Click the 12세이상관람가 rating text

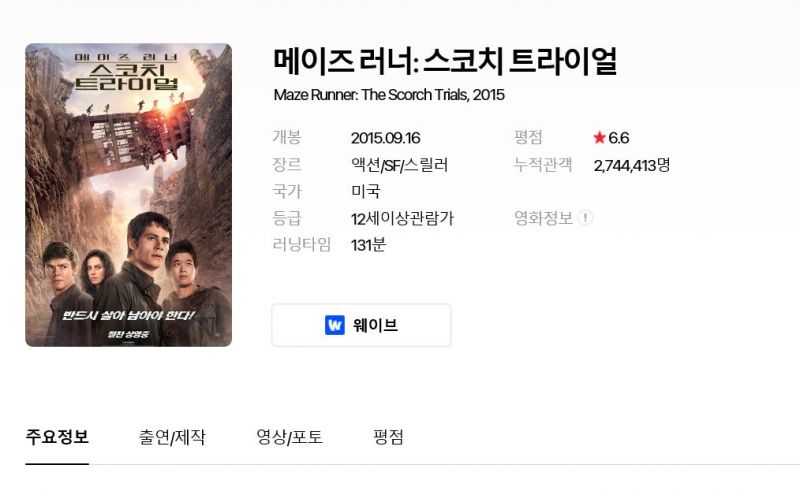coord(403,218)
